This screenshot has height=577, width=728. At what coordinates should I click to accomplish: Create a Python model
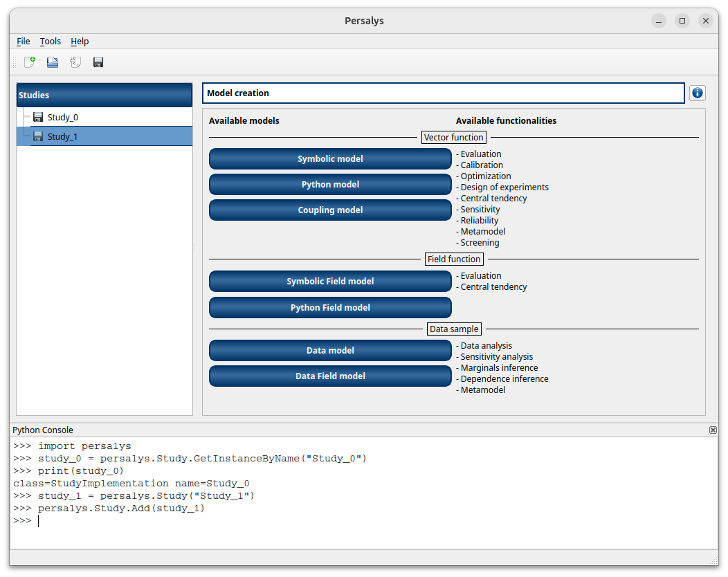[x=330, y=184]
